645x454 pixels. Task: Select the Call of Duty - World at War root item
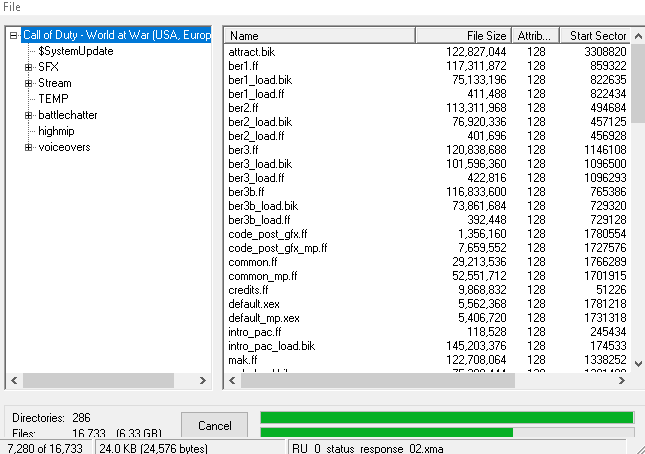tap(116, 35)
